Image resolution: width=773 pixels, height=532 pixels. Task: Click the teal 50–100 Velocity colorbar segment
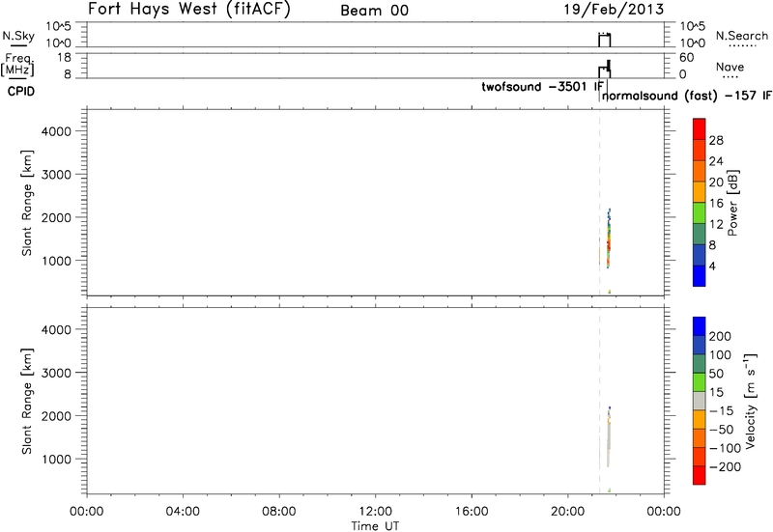tap(699, 364)
